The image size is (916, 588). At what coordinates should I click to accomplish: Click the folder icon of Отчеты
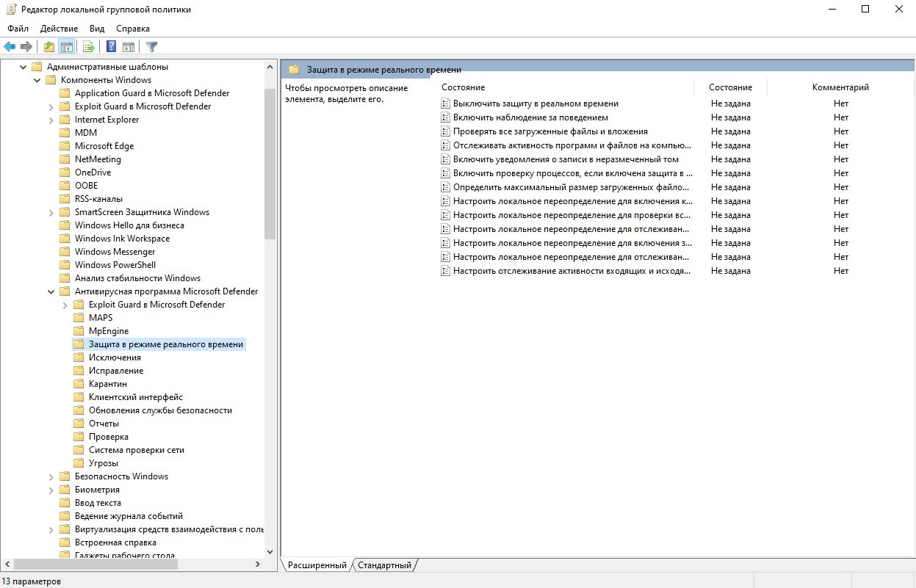click(x=79, y=424)
